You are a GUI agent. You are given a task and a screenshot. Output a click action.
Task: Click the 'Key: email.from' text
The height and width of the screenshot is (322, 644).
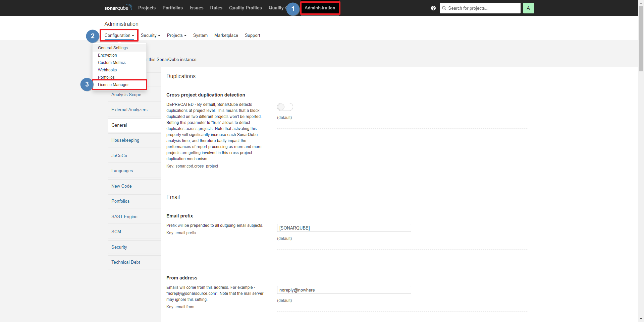pos(180,307)
